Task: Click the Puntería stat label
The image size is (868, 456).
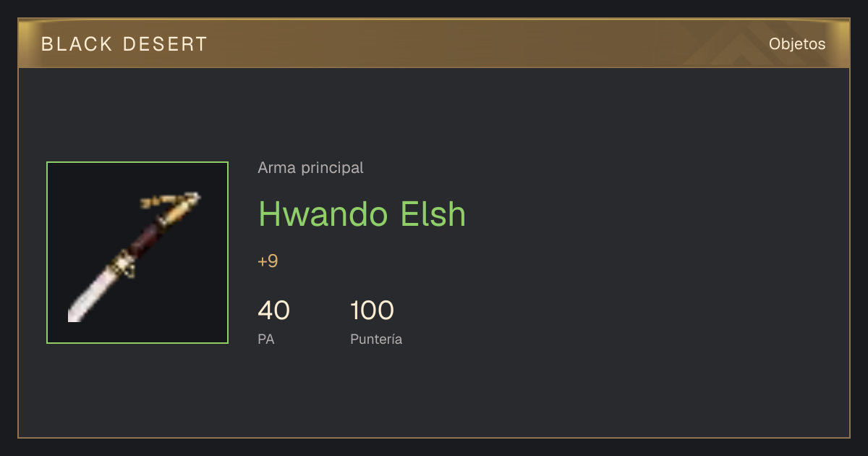Action: click(376, 339)
